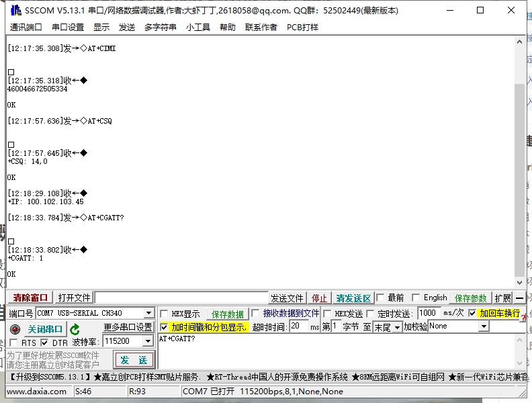This screenshot has width=532, height=403.
Task: Toggle the 最前 checkbox
Action: click(x=380, y=298)
